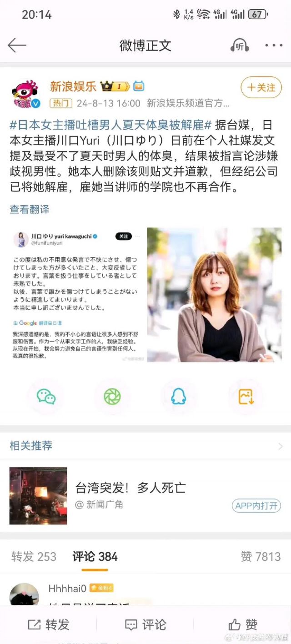
Task: Share to WeChat Moments icon
Action: 112,397
